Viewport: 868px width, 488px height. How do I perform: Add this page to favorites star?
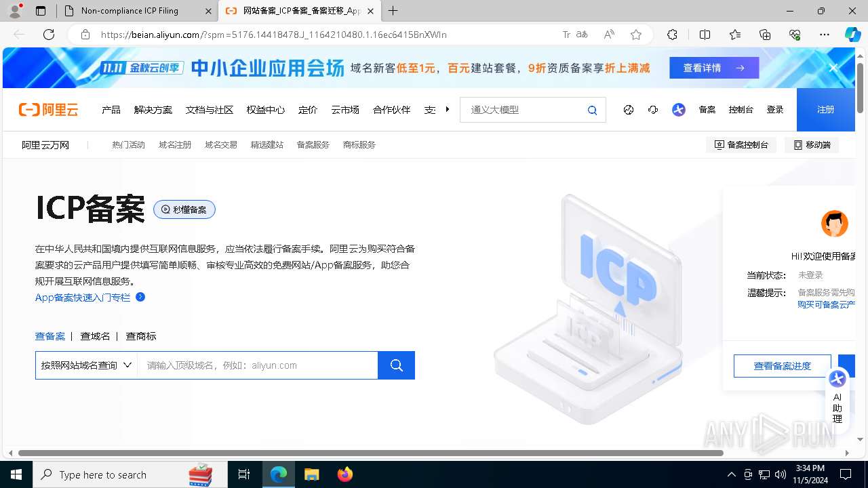[635, 35]
